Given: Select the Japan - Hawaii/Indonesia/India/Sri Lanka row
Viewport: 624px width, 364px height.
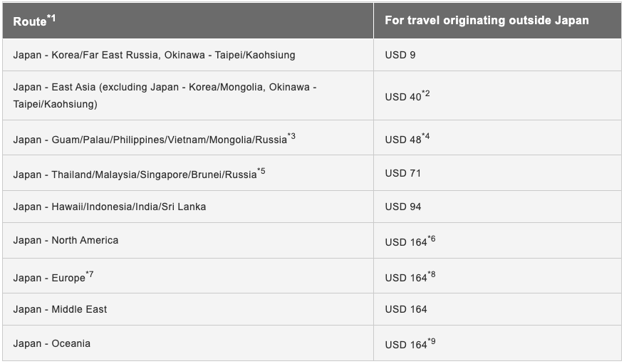Looking at the screenshot, I should tap(110, 207).
